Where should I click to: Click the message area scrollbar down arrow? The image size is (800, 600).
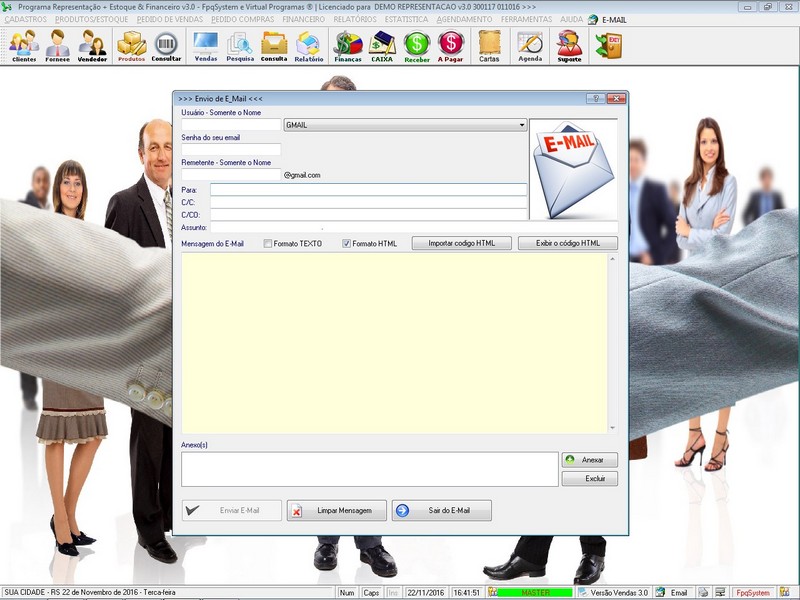point(612,428)
